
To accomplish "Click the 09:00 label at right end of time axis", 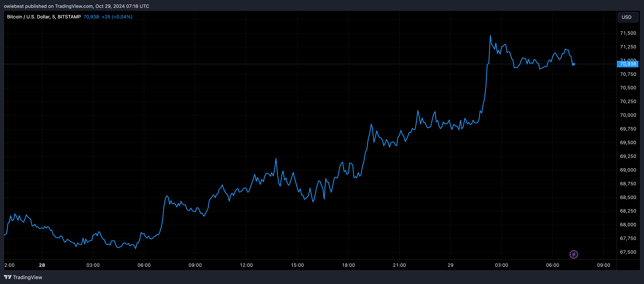I will (603, 265).
